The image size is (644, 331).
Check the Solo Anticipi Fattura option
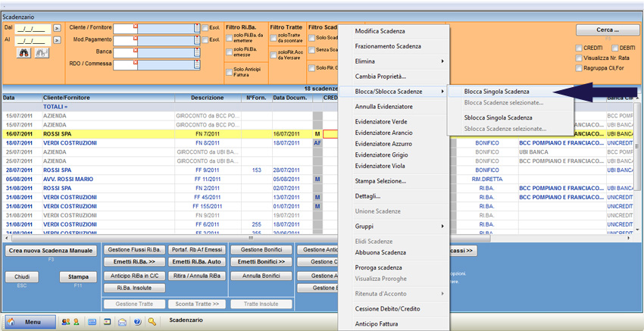point(230,72)
